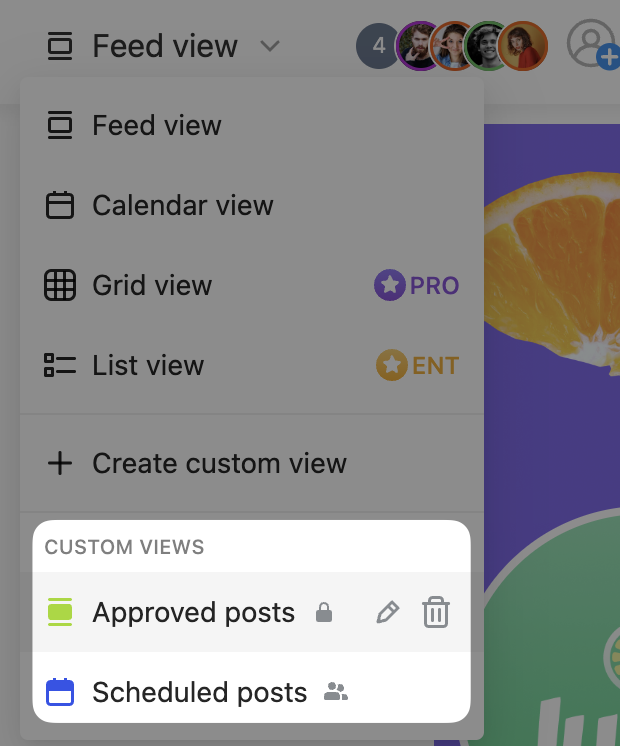620x746 pixels.
Task: Select List view option
Action: coord(148,366)
